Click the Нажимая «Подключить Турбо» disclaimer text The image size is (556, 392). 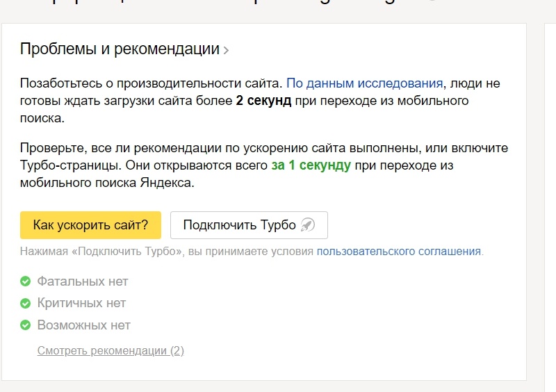tap(167, 252)
